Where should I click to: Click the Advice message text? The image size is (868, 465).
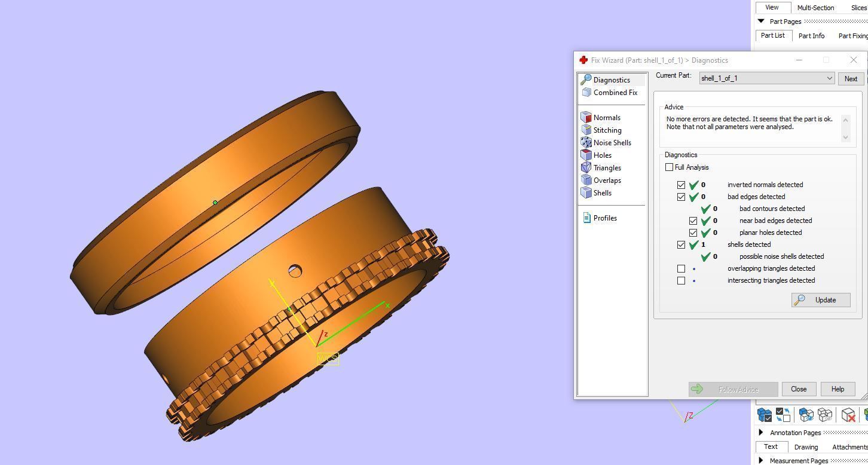[x=750, y=123]
